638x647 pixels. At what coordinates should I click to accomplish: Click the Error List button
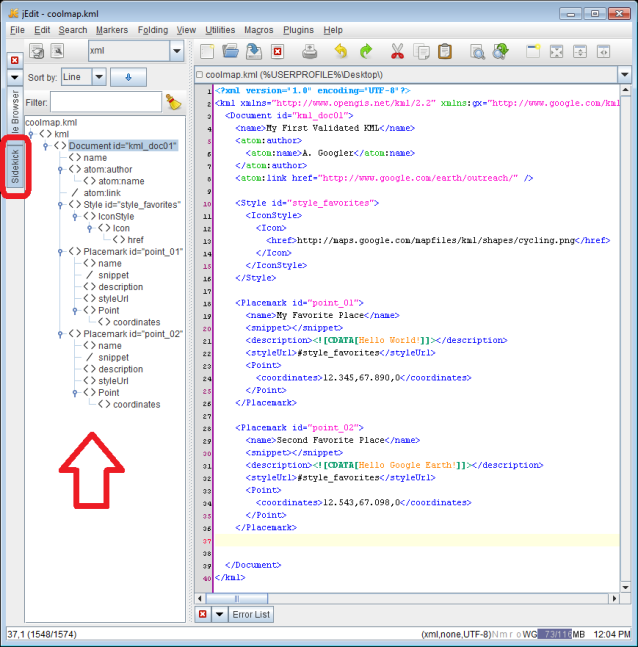(250, 614)
